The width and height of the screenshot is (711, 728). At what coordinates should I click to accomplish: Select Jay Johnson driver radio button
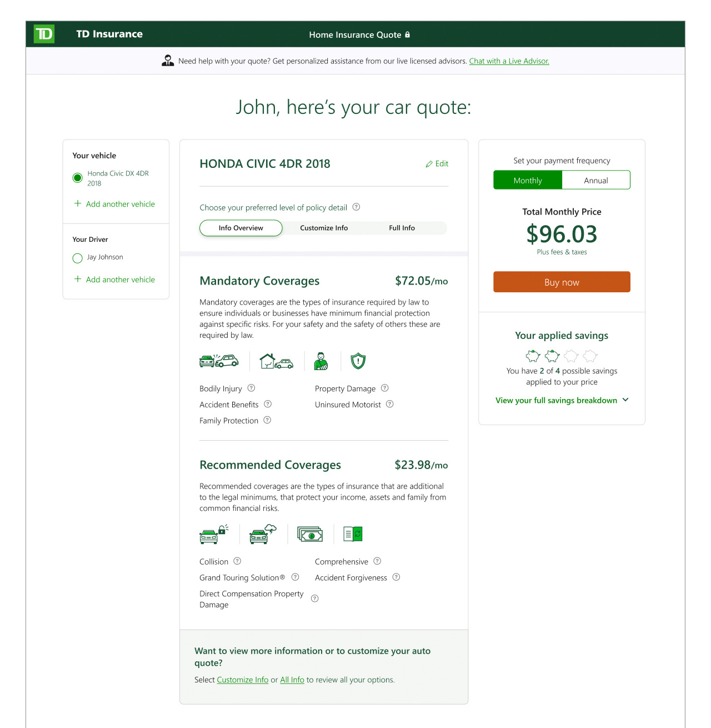77,258
